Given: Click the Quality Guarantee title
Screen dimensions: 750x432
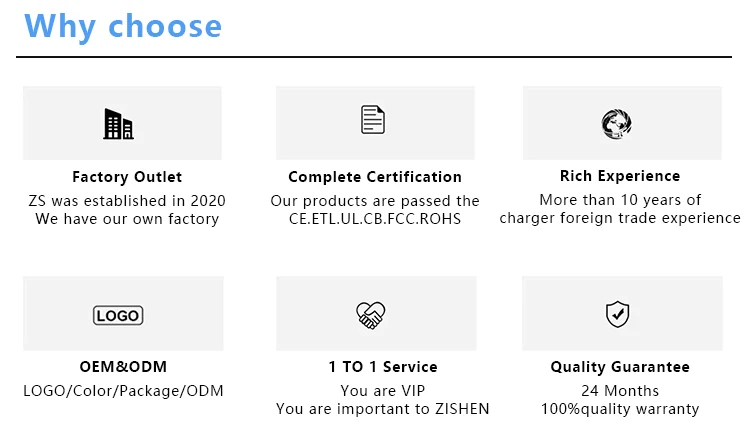Looking at the screenshot, I should pyautogui.click(x=620, y=367).
